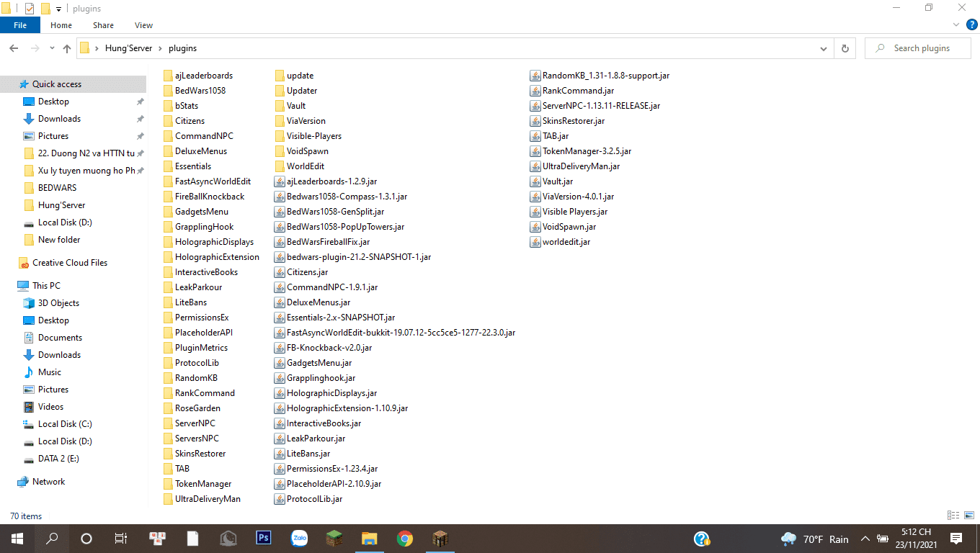The width and height of the screenshot is (980, 553).
Task: Select the ProtocolLib.jar file icon
Action: click(x=280, y=499)
